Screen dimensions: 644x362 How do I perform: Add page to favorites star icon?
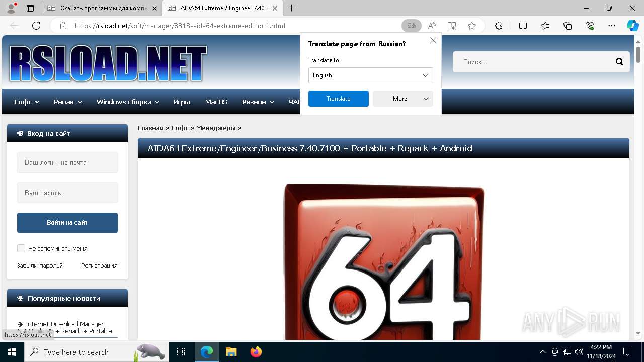[472, 26]
